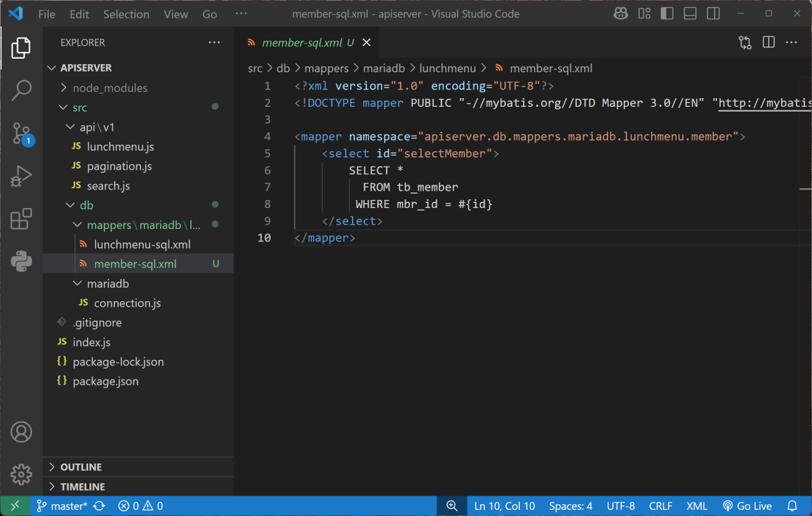
Task: Open Source Control view with badge
Action: [x=21, y=134]
